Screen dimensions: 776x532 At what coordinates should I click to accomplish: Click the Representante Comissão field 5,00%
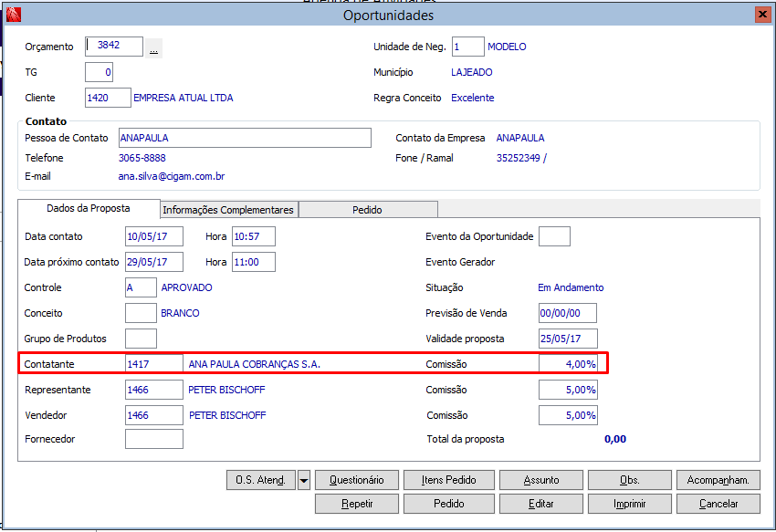[568, 390]
